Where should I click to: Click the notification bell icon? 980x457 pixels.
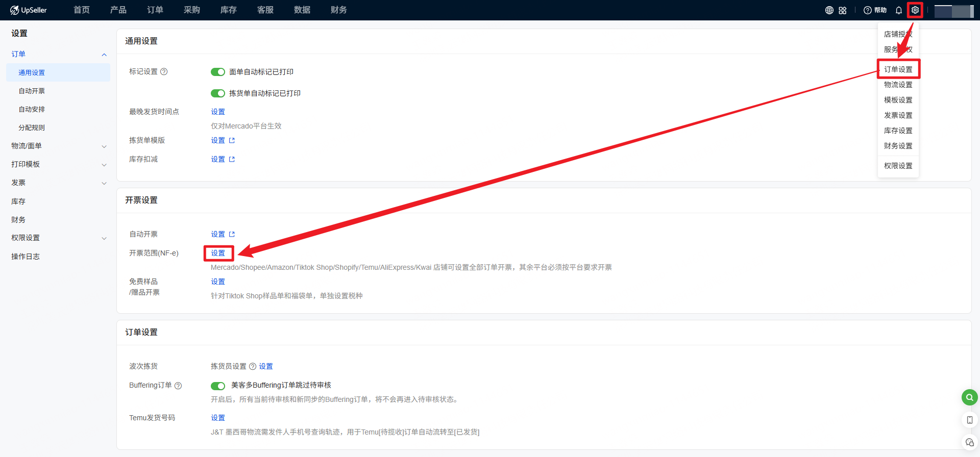point(899,10)
